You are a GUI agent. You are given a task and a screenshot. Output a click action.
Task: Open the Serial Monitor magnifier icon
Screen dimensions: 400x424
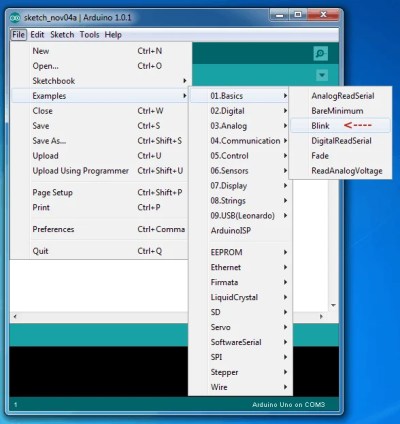(320, 54)
